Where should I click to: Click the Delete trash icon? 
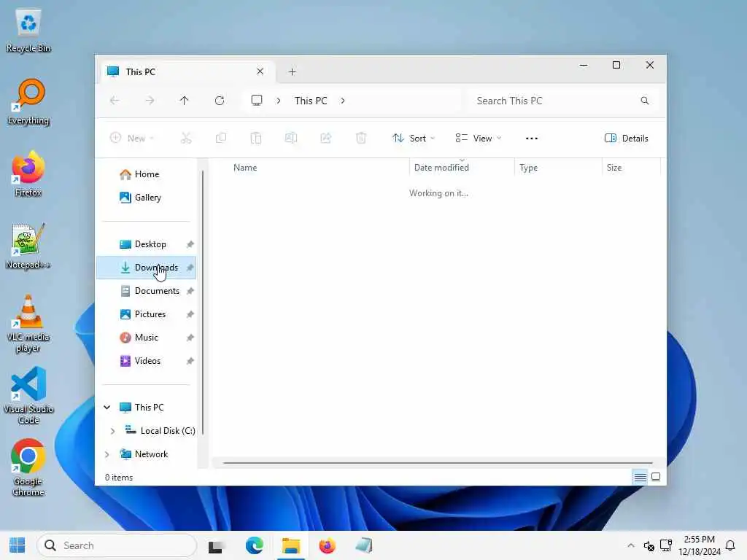coord(361,138)
